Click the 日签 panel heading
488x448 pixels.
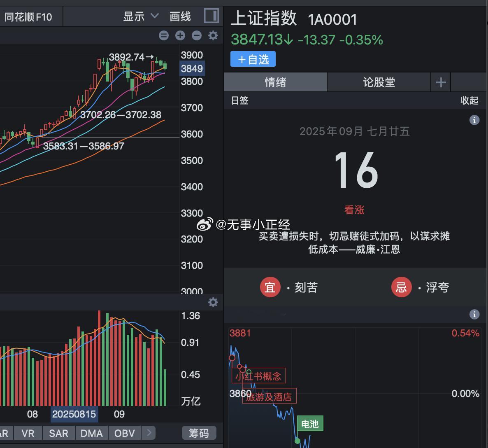(x=239, y=100)
